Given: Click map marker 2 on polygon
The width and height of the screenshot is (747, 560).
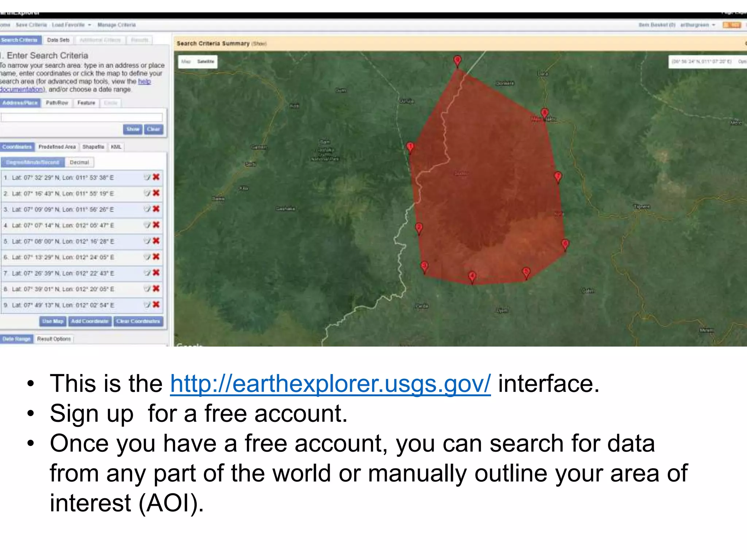Looking at the screenshot, I should (x=419, y=229).
